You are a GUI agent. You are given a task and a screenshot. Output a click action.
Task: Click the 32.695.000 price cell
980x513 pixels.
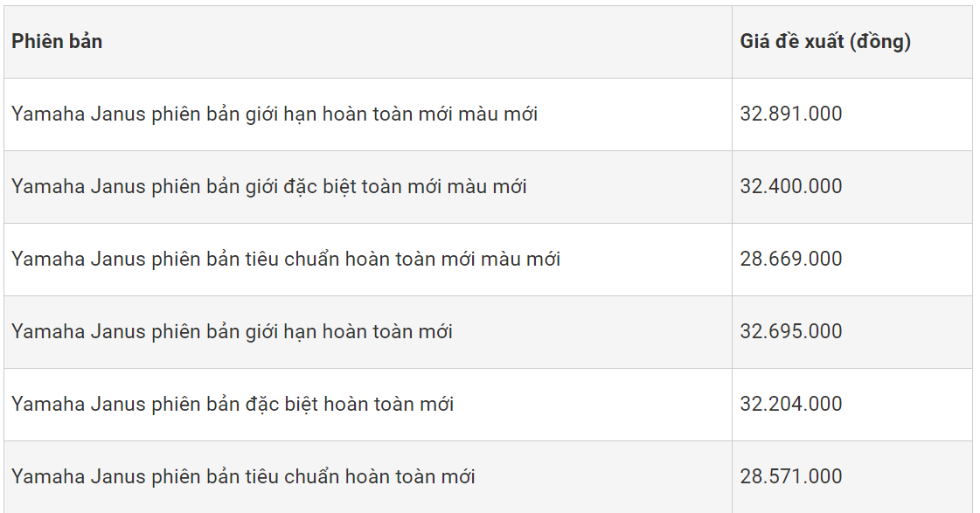click(791, 331)
